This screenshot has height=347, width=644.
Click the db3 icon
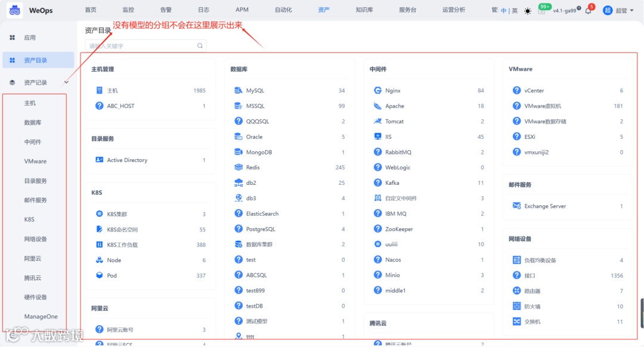click(238, 198)
